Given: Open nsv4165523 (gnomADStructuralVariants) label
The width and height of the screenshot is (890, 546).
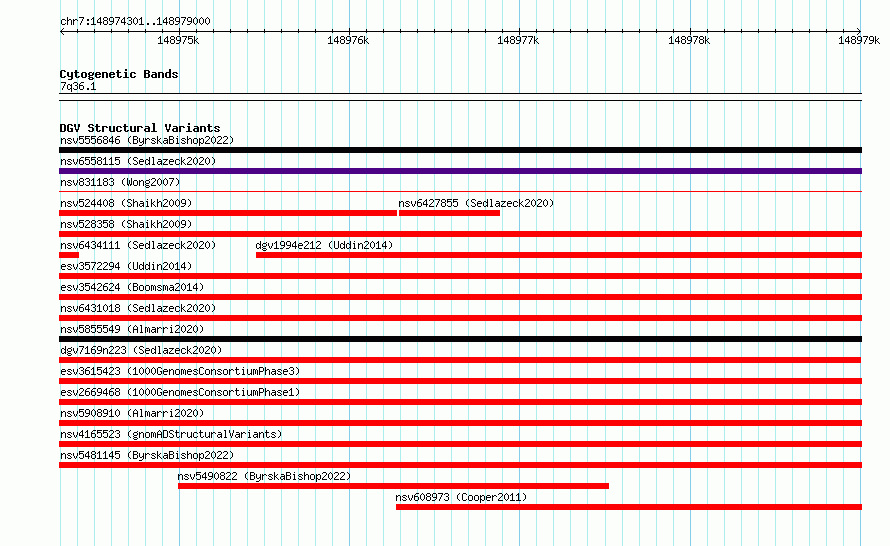Looking at the screenshot, I should (171, 434).
